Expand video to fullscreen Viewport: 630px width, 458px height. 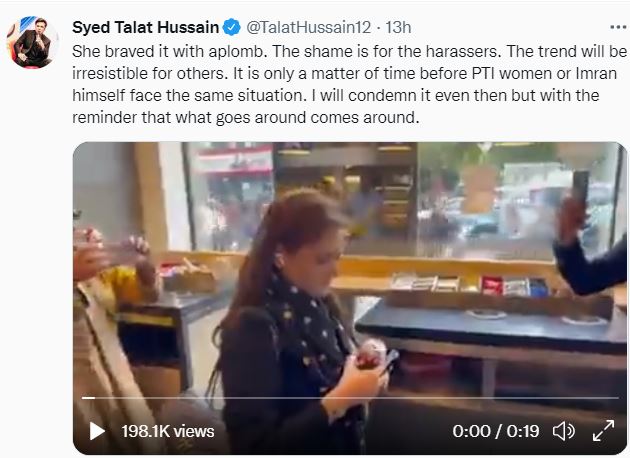603,431
